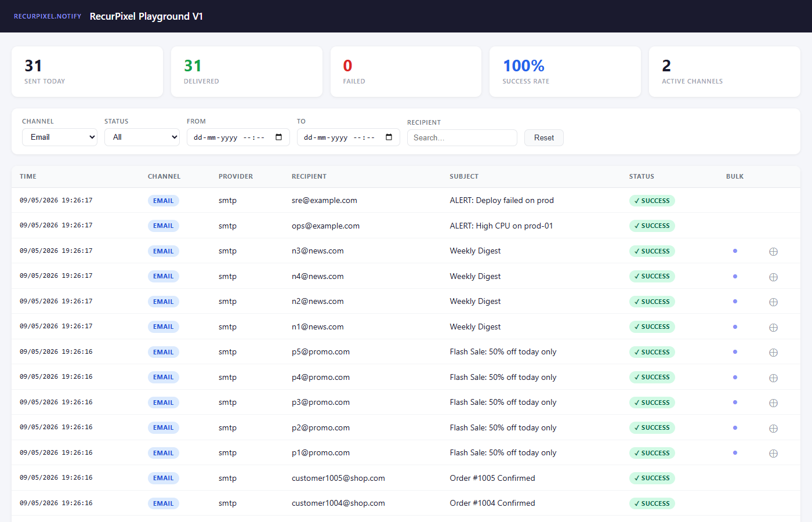Click subject 'ALERT: High CPU on prod-01'
Screen dimensions: 812x522
point(501,226)
